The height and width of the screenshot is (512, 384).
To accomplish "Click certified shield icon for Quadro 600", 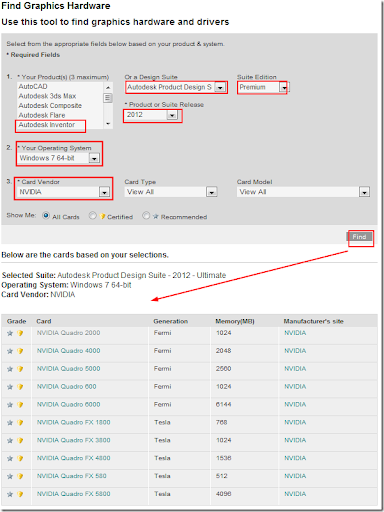I will pos(20,387).
